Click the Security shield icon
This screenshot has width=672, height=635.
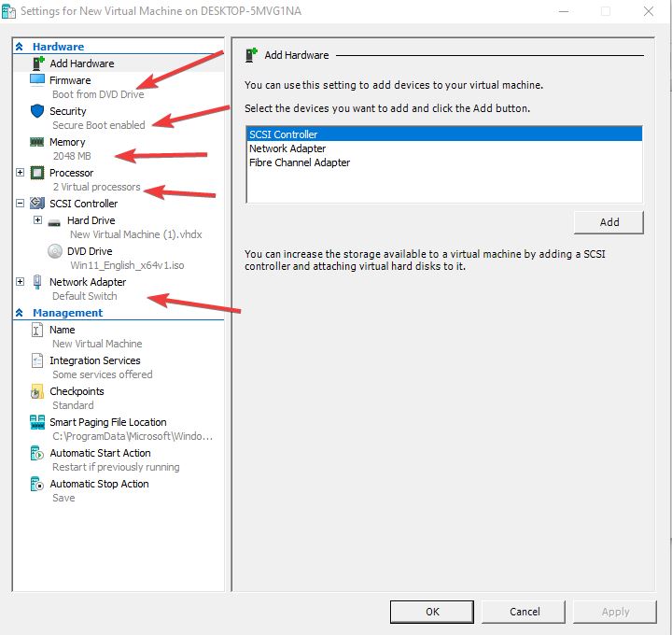click(x=37, y=110)
